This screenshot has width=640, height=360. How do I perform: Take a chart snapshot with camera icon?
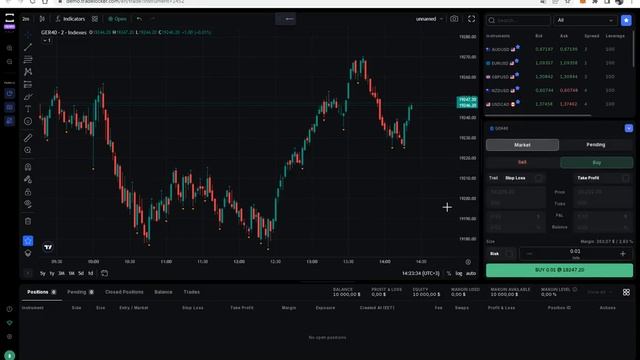[x=454, y=19]
